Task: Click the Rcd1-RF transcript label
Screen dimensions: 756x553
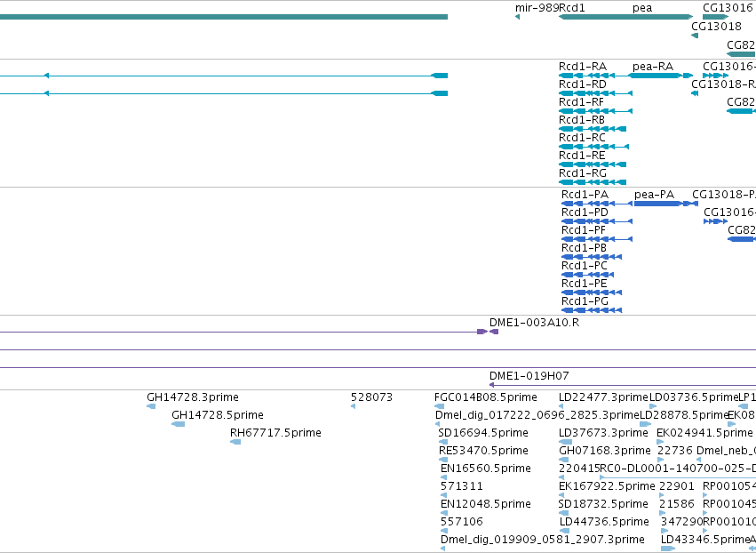Action: (581, 102)
